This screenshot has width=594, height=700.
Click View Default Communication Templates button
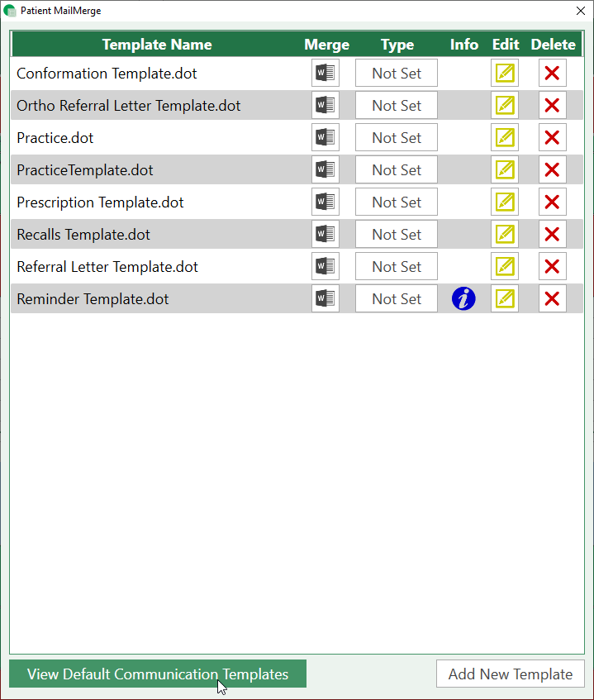point(158,674)
